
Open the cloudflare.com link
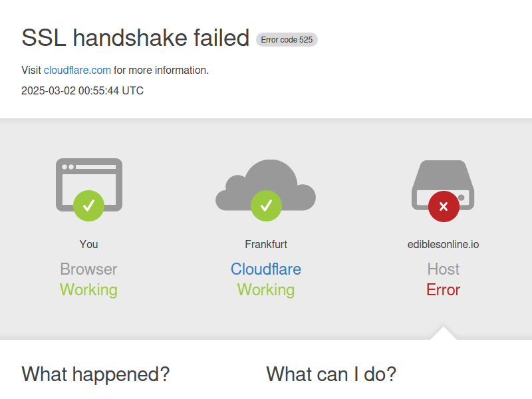click(x=77, y=70)
